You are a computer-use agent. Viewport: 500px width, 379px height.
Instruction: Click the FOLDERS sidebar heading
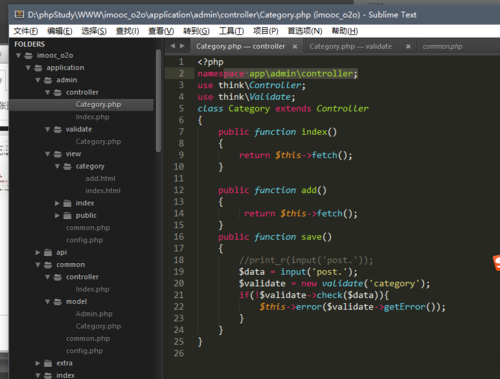29,44
